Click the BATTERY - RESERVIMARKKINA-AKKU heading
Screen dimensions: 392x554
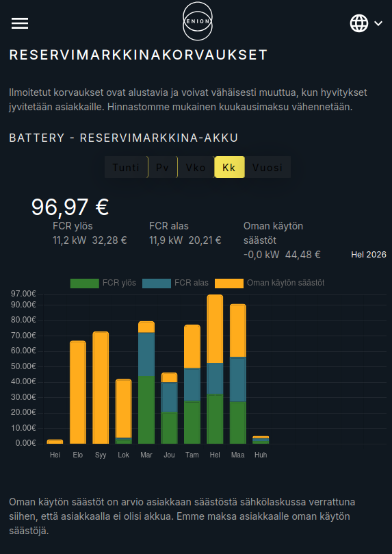124,138
